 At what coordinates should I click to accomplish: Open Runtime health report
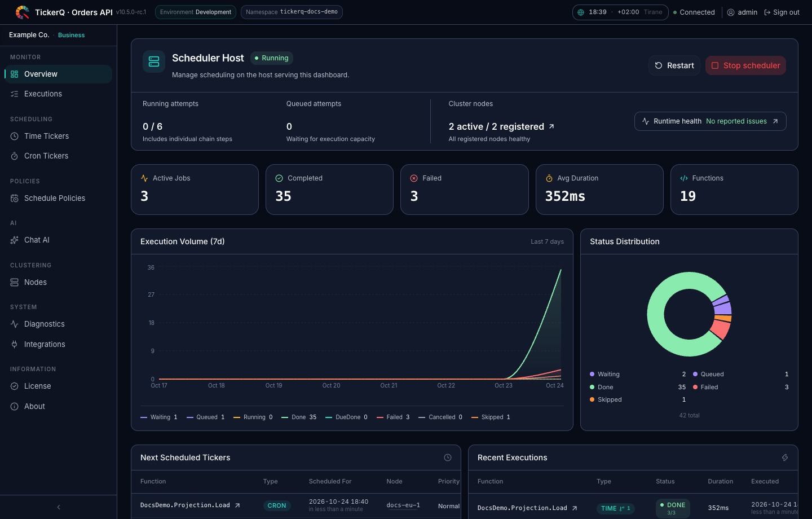coord(710,121)
